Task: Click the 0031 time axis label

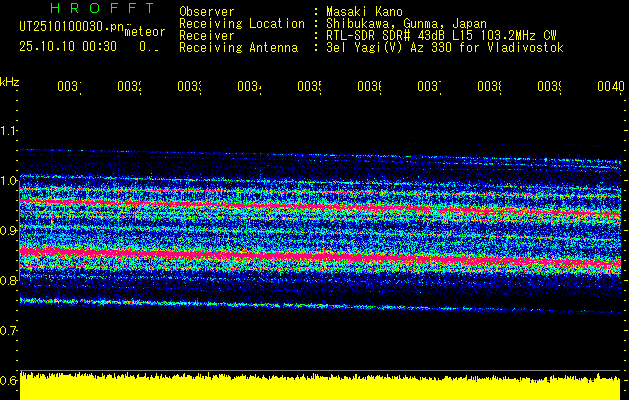Action: (x=69, y=86)
